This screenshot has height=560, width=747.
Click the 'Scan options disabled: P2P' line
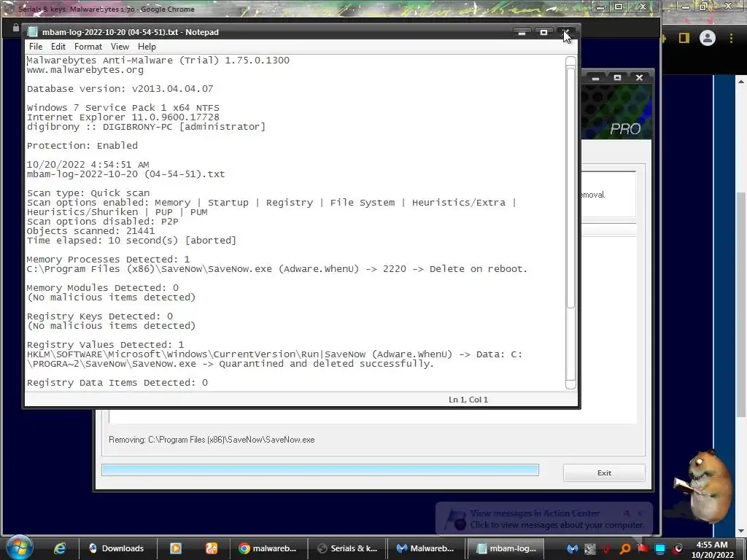(x=102, y=222)
